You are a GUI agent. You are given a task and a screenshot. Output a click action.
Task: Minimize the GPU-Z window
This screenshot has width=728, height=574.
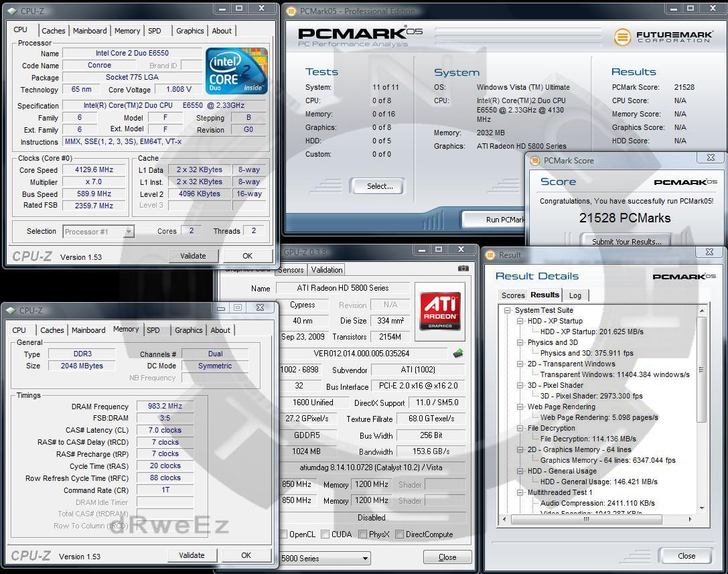421,250
